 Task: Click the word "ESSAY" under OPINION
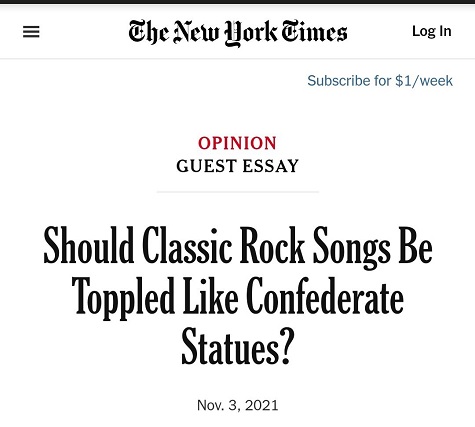click(x=270, y=166)
